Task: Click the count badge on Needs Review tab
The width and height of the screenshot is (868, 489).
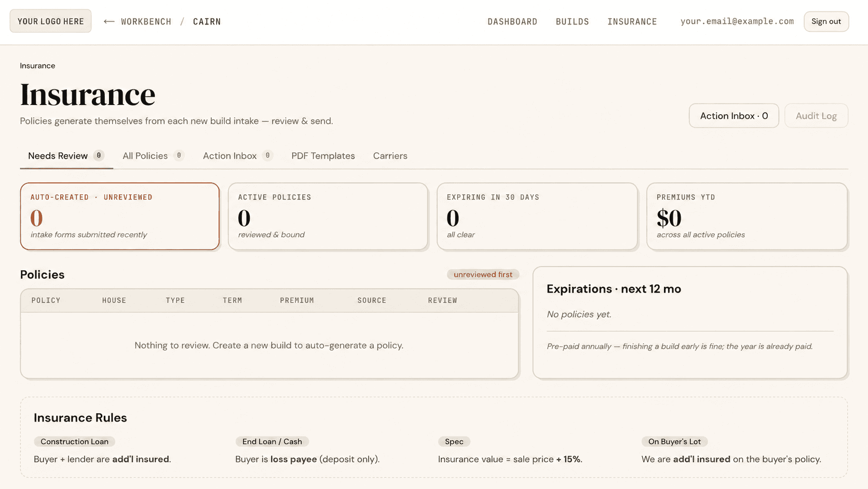Action: coord(99,155)
